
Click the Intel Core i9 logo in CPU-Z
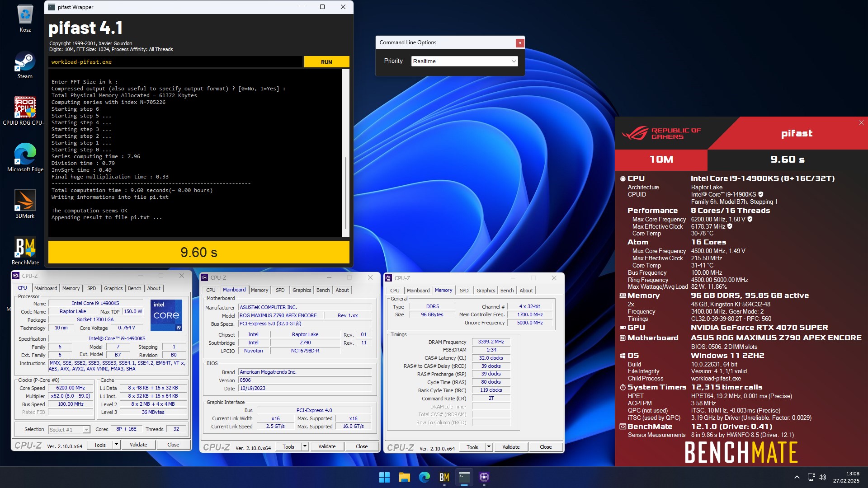point(166,315)
